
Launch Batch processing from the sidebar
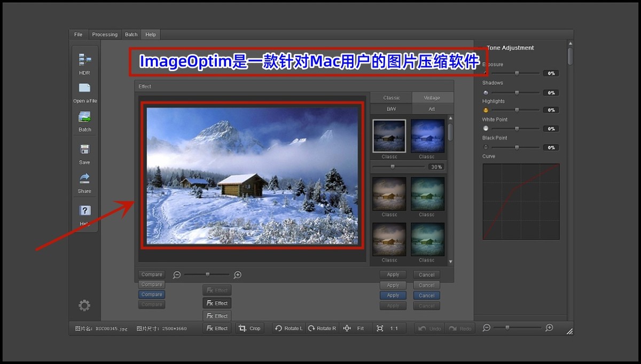pyautogui.click(x=84, y=117)
